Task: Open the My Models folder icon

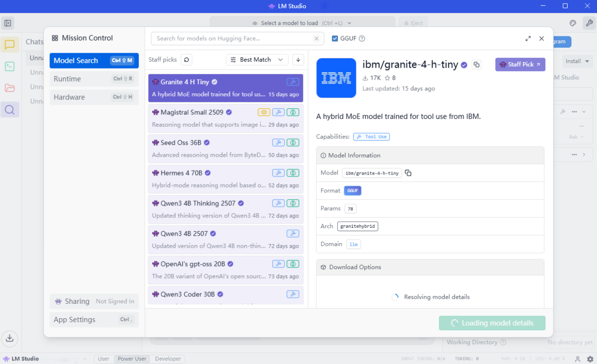Action: pos(10,88)
